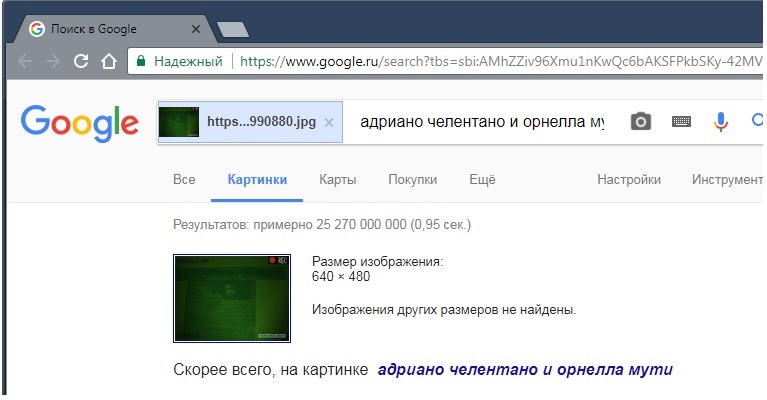Click the browser forward arrow
The image size is (767, 400).
pyautogui.click(x=53, y=62)
